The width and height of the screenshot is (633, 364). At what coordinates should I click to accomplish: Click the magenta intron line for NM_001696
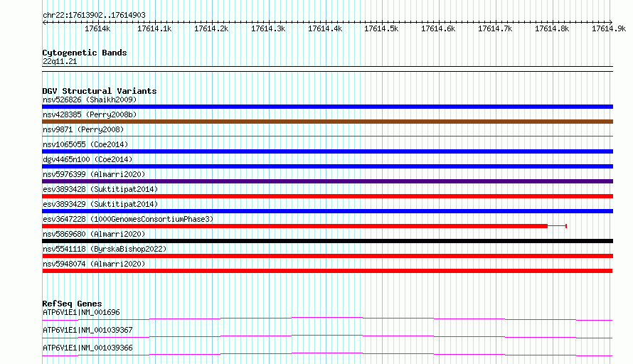pos(327,318)
